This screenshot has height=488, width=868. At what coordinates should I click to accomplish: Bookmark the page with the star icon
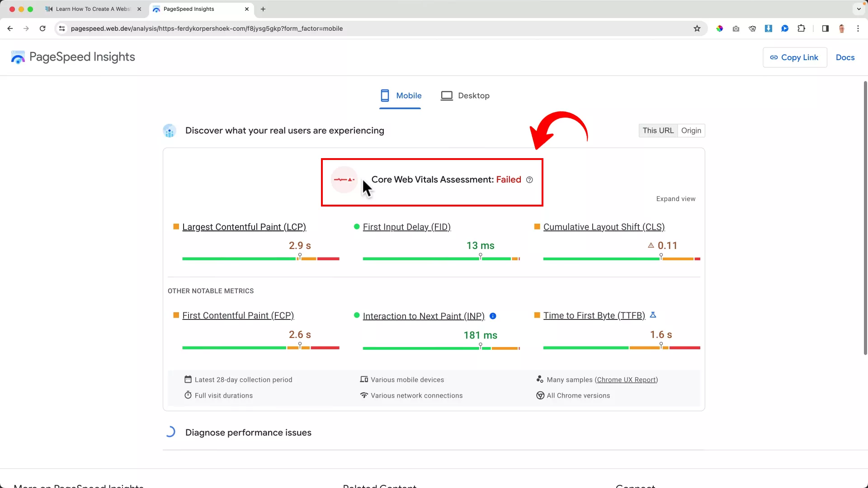pos(697,28)
